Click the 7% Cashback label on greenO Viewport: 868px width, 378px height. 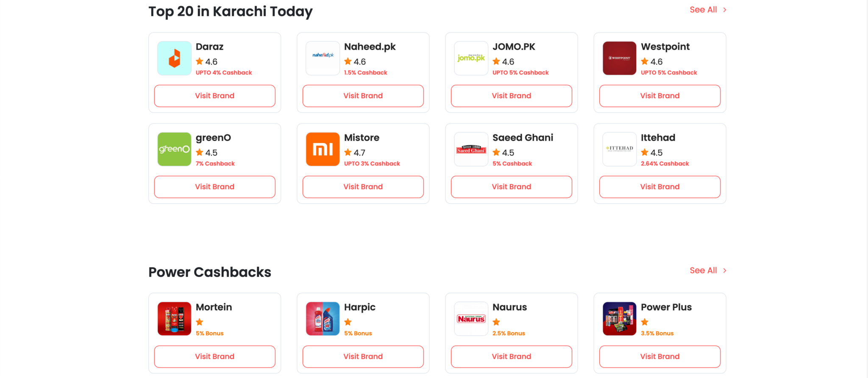215,163
